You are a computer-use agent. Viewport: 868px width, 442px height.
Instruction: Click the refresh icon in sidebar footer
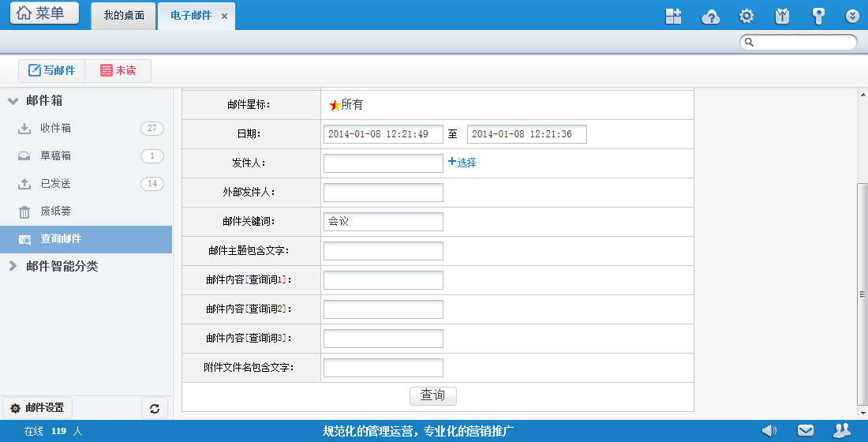[155, 408]
